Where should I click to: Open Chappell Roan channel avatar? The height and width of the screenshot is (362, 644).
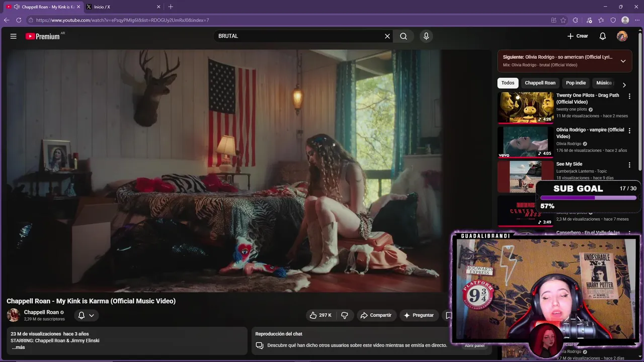13,315
